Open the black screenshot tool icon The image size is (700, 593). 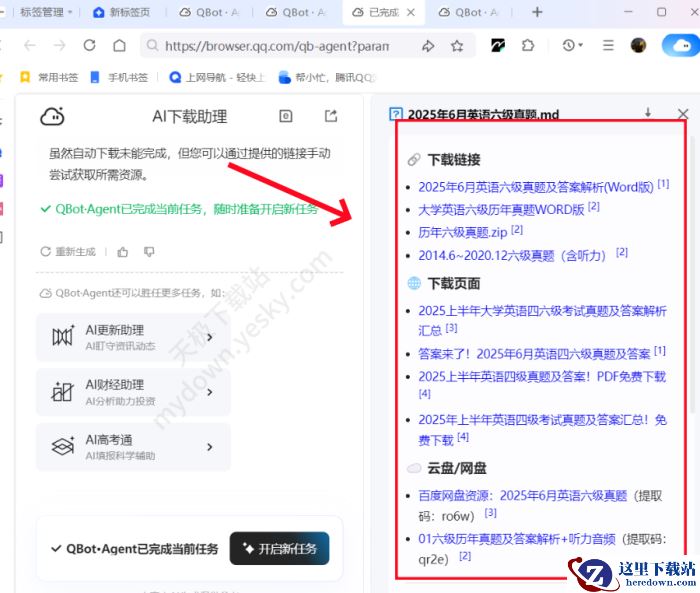[x=498, y=45]
